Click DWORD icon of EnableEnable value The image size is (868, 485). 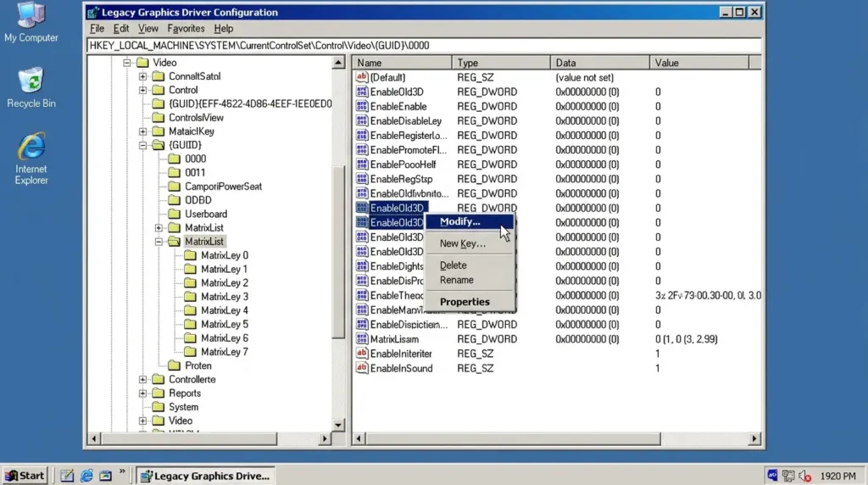[x=362, y=106]
